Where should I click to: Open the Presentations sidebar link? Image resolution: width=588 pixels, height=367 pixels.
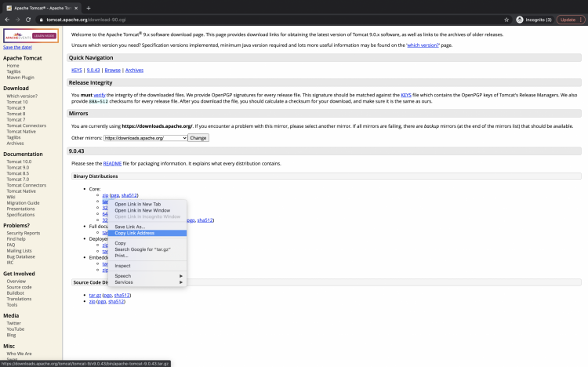[x=20, y=209]
